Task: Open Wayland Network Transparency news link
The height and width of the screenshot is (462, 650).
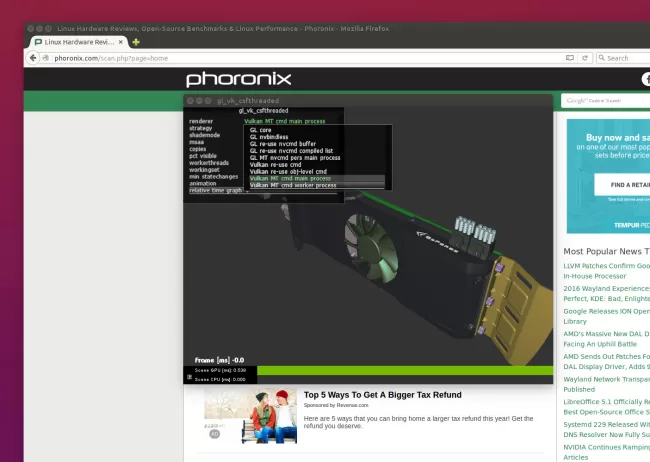Action: [606, 384]
